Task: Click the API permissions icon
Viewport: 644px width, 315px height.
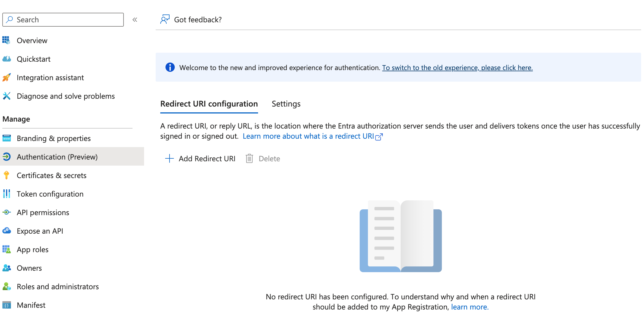Action: point(6,212)
